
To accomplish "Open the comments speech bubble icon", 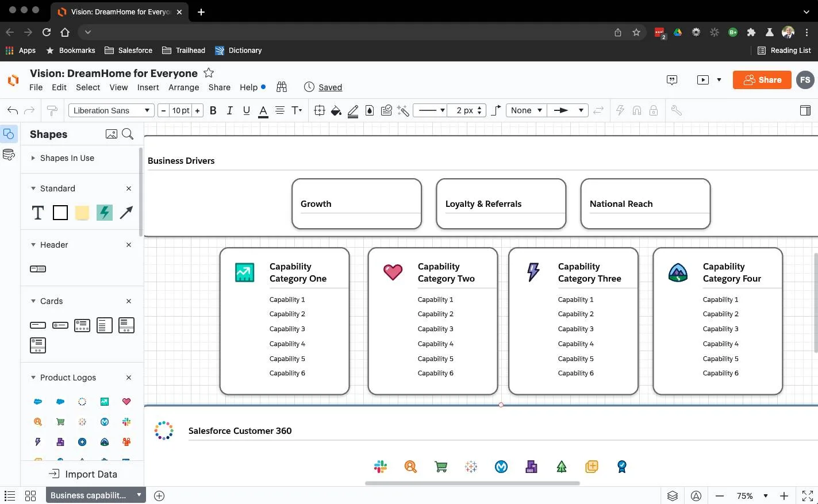I will 672,80.
